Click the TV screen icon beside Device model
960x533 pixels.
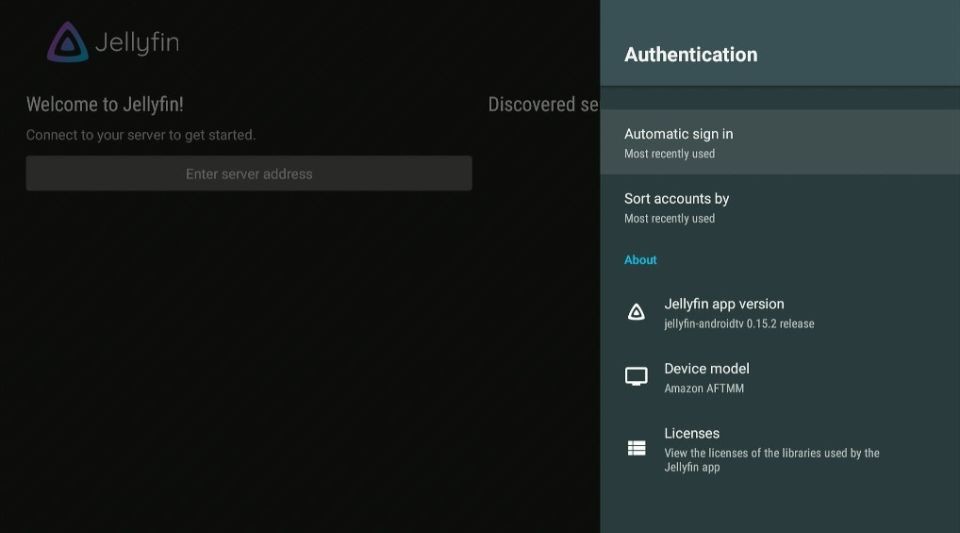coord(636,376)
